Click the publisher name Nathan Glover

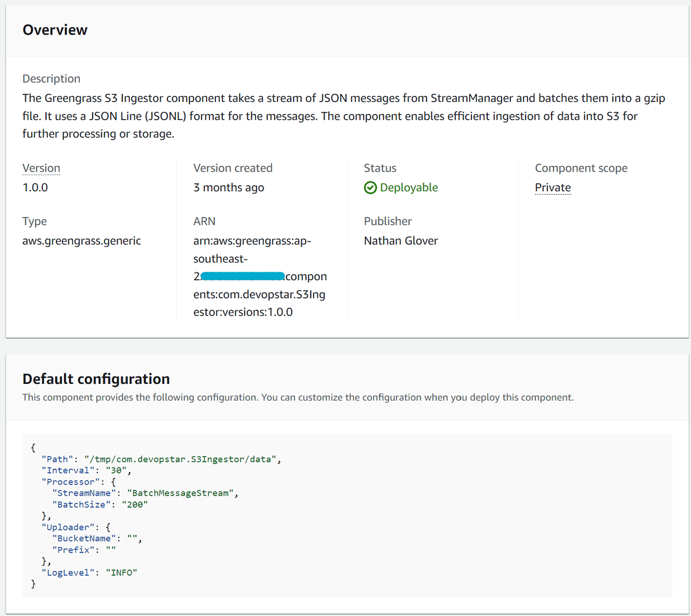401,240
